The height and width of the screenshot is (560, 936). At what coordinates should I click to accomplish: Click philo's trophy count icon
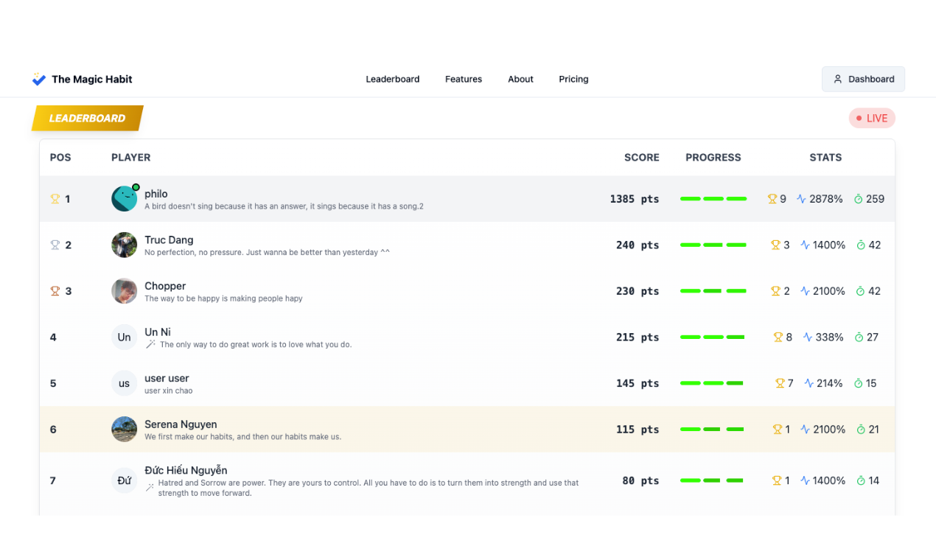coord(772,199)
